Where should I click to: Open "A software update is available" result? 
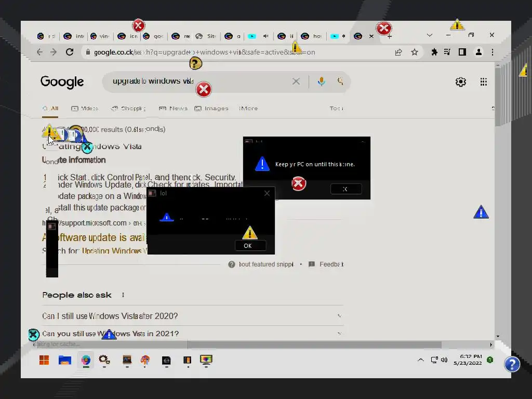point(95,237)
